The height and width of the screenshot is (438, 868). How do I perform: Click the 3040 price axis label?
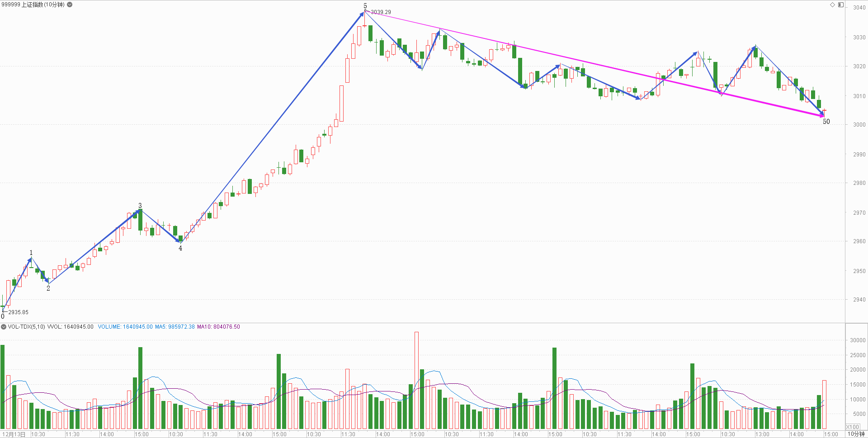tap(859, 8)
